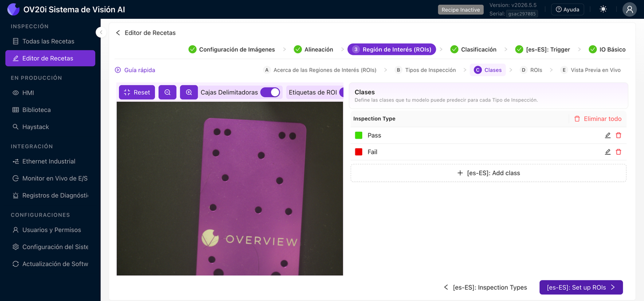Click the Version v2026.5.5 text

click(x=513, y=5)
